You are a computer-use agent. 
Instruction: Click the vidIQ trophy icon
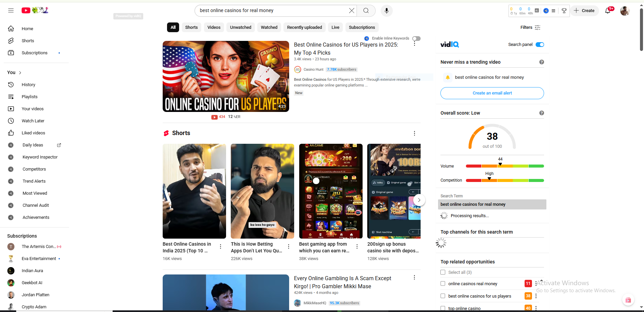point(564,11)
